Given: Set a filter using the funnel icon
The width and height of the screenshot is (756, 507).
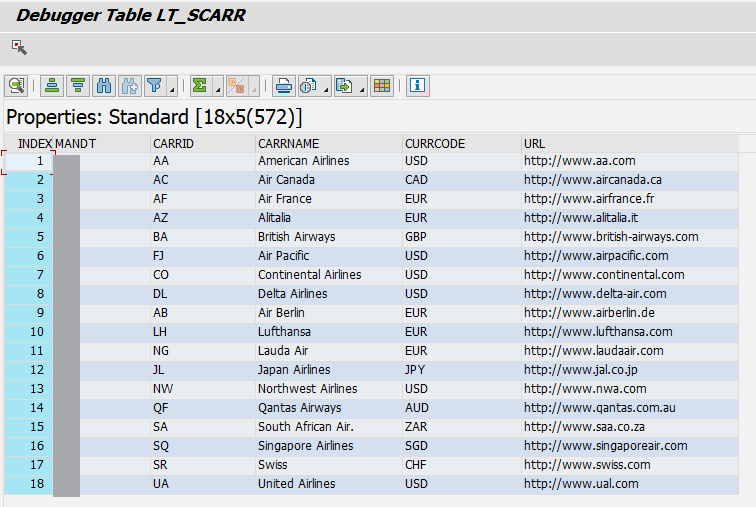Looking at the screenshot, I should click(155, 86).
